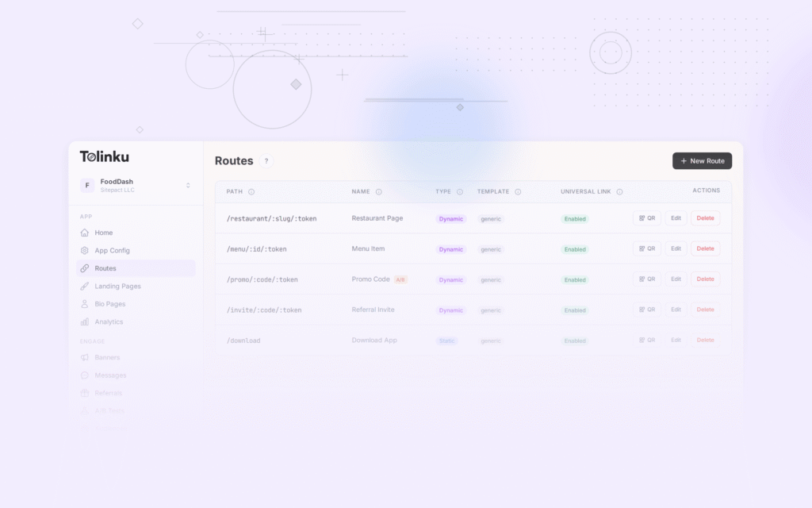This screenshot has height=508, width=812.
Task: Click the Download App name
Action: click(x=374, y=340)
